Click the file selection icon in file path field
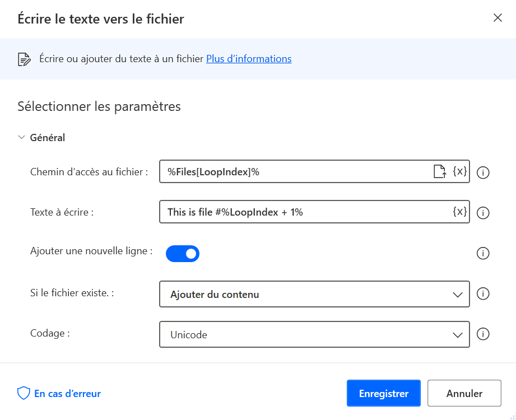This screenshot has width=516, height=420. pos(440,172)
